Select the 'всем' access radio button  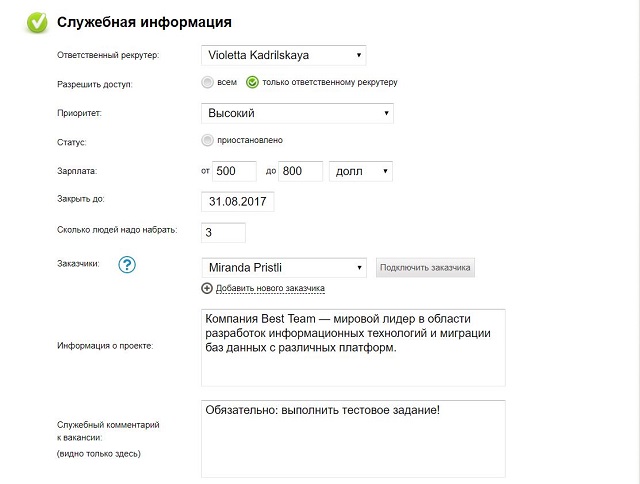click(207, 82)
